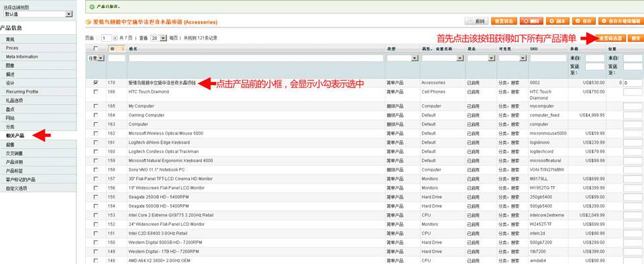Open the 类型 type filter dropdown
This screenshot has width=644, height=264.
(402, 58)
